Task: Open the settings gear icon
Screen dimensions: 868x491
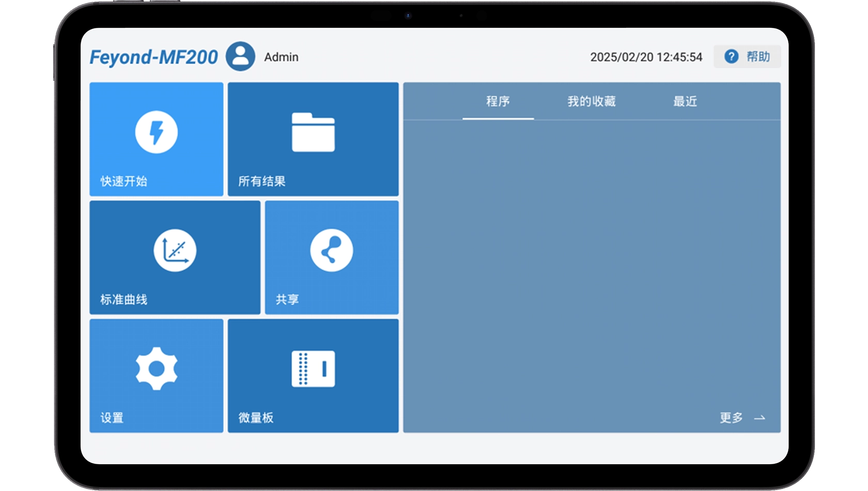Action: 156,369
